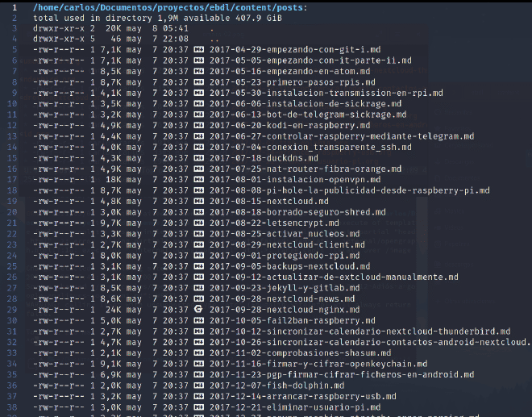
Task: Open file 2017-06-06-instalacion-de-sickrage.md
Action: [x=305, y=103]
